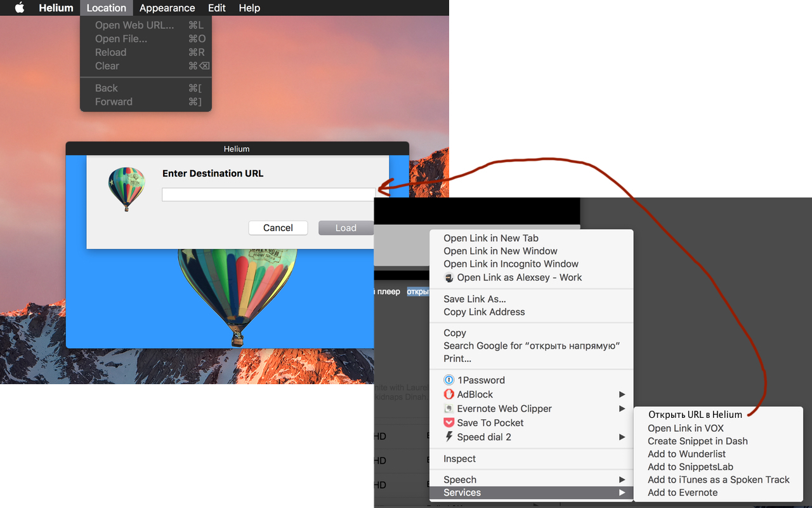The image size is (812, 508).
Task: Click the Load button
Action: (346, 228)
